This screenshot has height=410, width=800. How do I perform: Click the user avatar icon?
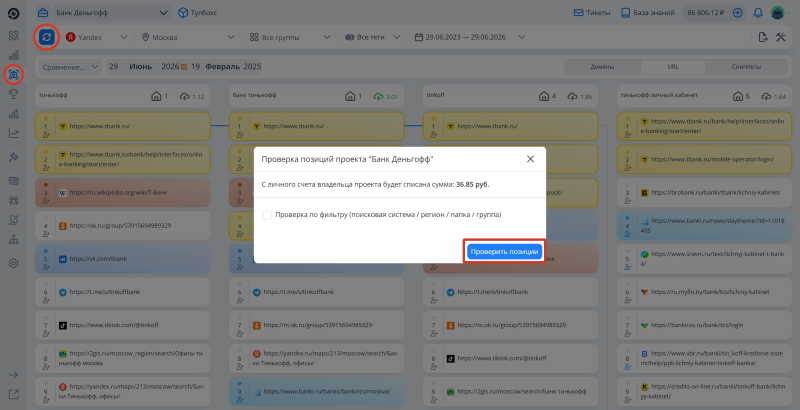(x=777, y=13)
